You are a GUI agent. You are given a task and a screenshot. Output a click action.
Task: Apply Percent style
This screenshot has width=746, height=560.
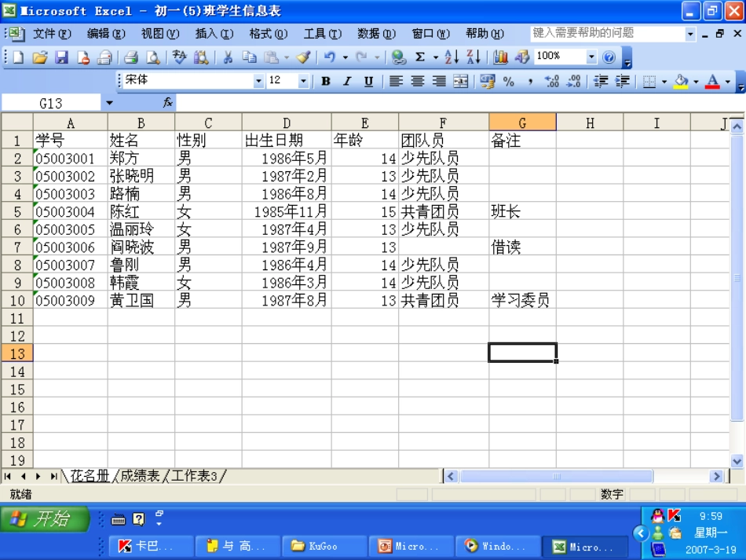coord(509,82)
